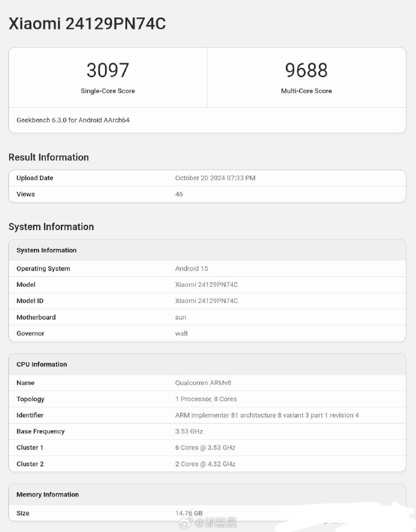This screenshot has width=416, height=532.
Task: Click the Name label in CPU table
Action: coord(25,383)
